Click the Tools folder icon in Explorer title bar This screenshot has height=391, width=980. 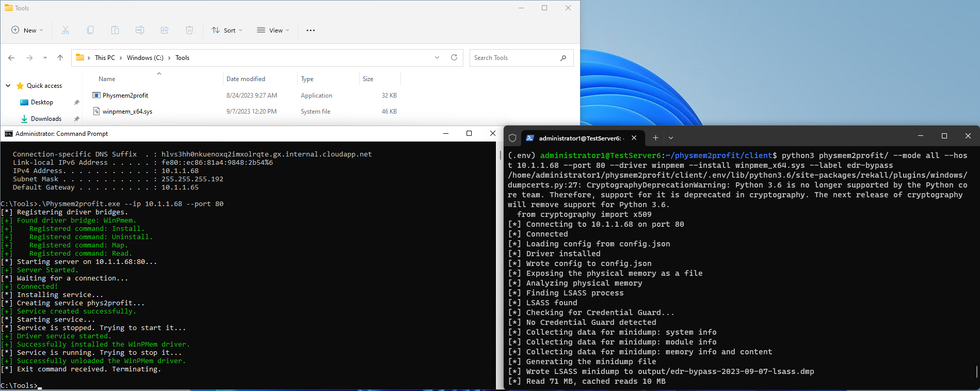tap(9, 8)
